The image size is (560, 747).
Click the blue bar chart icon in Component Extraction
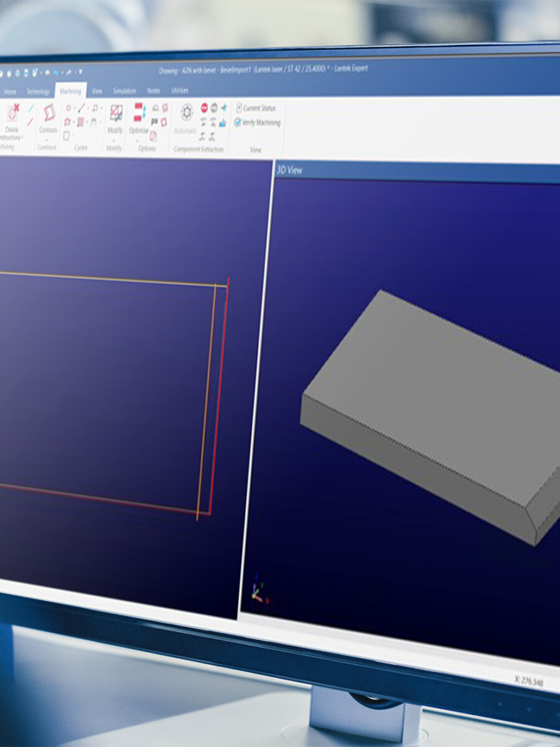(223, 122)
